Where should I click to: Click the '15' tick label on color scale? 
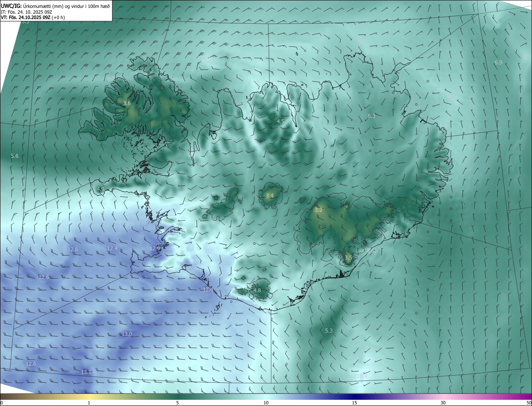[355, 403]
